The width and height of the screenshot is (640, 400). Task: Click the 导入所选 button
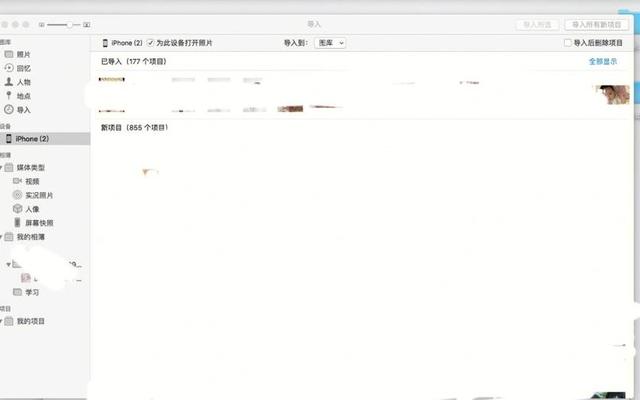point(537,25)
